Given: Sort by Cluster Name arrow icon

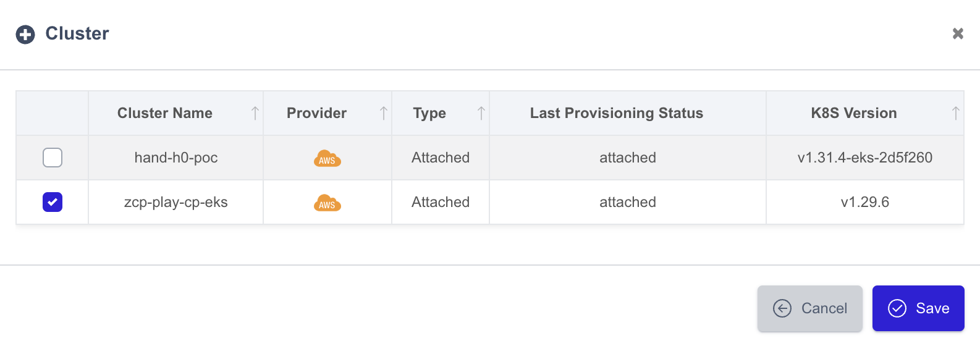Looking at the screenshot, I should click(x=255, y=113).
